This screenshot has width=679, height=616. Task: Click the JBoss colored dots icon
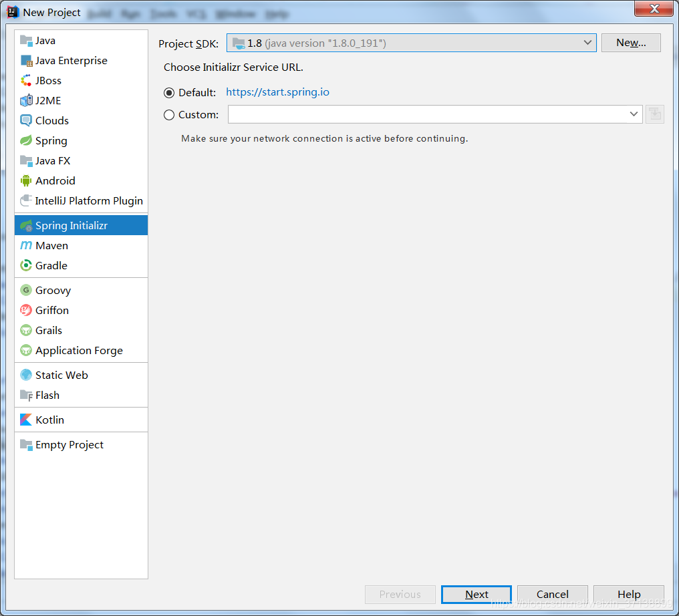click(26, 81)
